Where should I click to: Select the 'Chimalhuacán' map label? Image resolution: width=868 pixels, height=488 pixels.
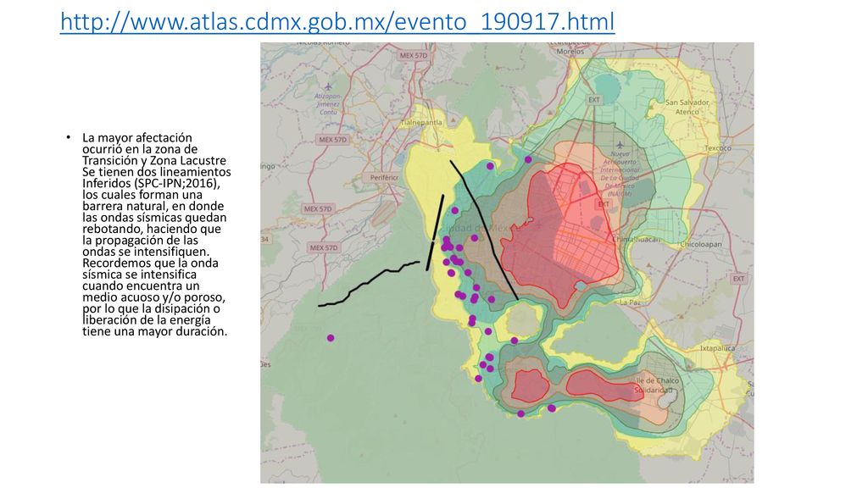click(637, 240)
